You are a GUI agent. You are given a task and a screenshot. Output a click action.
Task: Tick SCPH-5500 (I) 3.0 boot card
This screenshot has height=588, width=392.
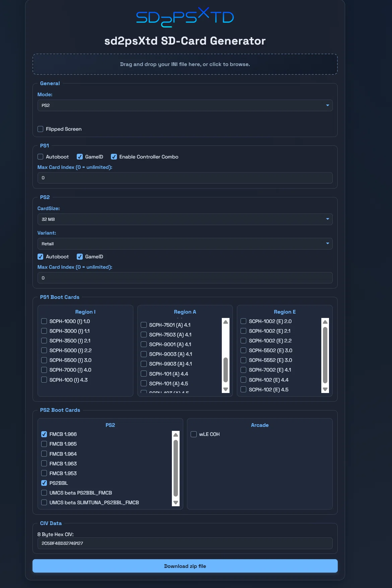click(44, 360)
